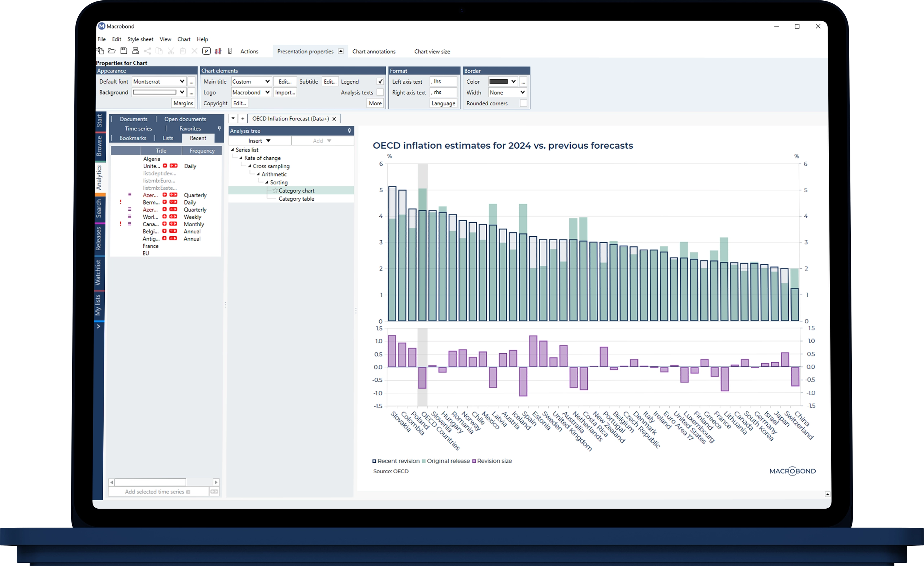Open the Insert dropdown in Analysis tree
The width and height of the screenshot is (924, 566).
pyautogui.click(x=260, y=141)
